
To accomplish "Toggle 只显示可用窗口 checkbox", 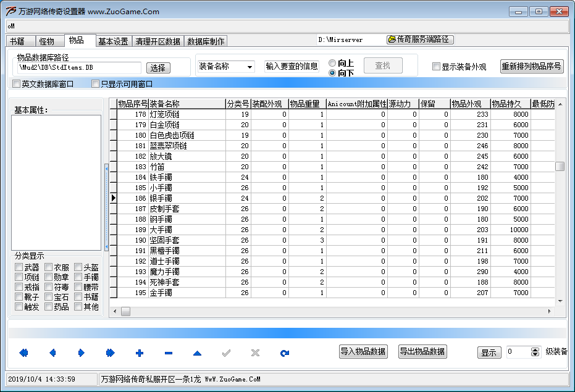I will pos(95,84).
